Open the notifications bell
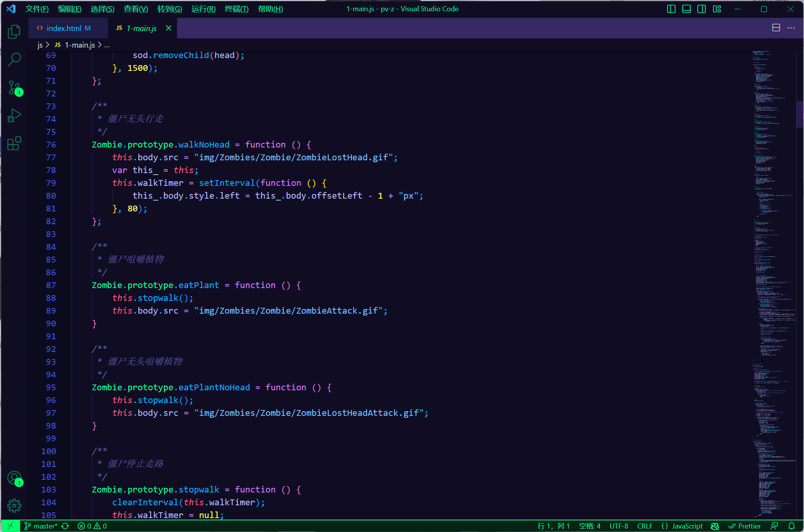 tap(792, 526)
